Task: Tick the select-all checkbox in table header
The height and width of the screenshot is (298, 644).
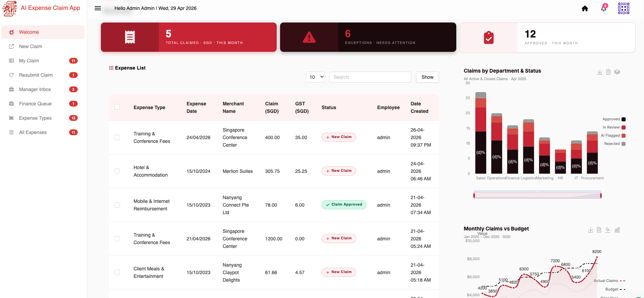Action: click(x=117, y=107)
